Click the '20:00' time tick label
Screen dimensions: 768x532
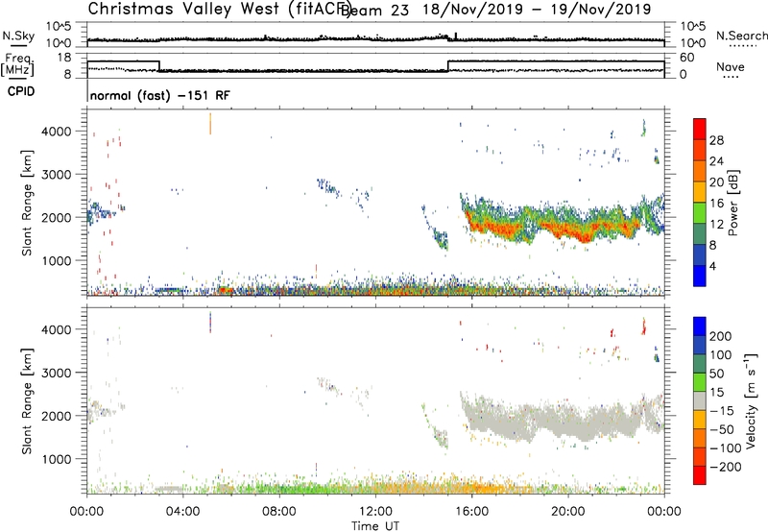pyautogui.click(x=567, y=512)
